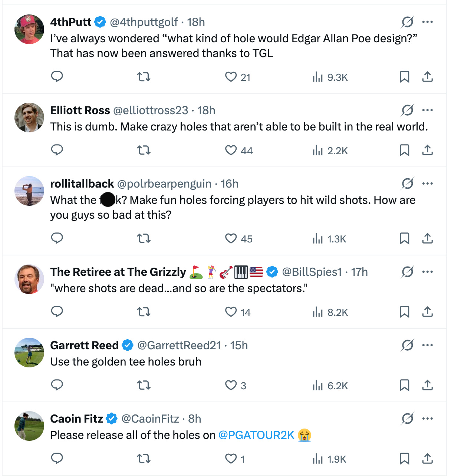Viewport: 451px width, 476px height.
Task: Open more options on 4thPutt's tweet
Action: [428, 22]
